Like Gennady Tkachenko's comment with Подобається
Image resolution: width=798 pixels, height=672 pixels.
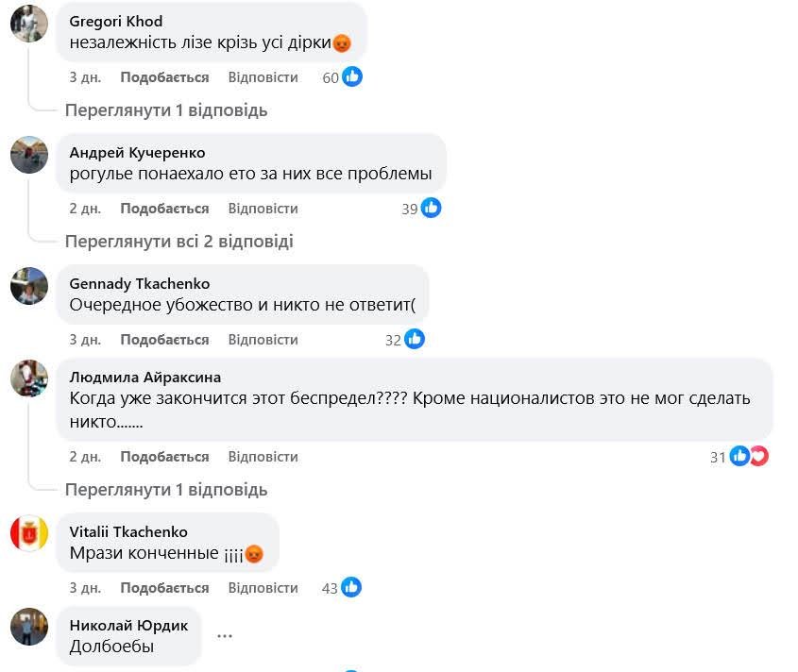[x=164, y=340]
